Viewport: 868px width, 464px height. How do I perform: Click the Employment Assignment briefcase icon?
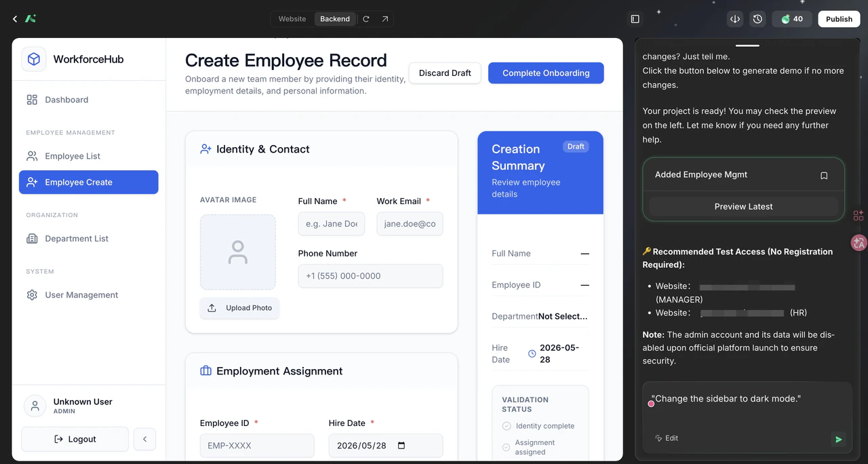point(205,371)
